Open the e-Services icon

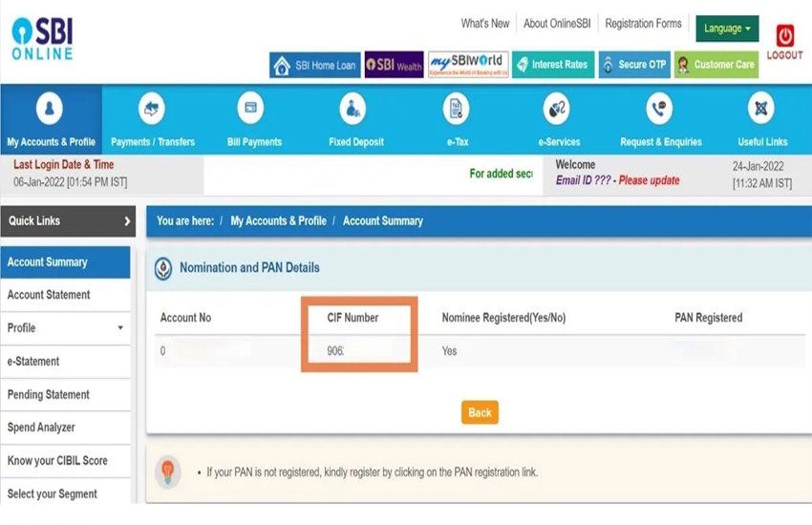(x=558, y=109)
